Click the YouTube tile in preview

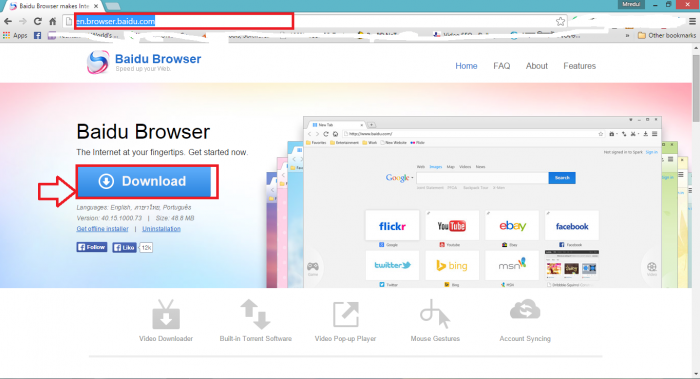click(452, 226)
